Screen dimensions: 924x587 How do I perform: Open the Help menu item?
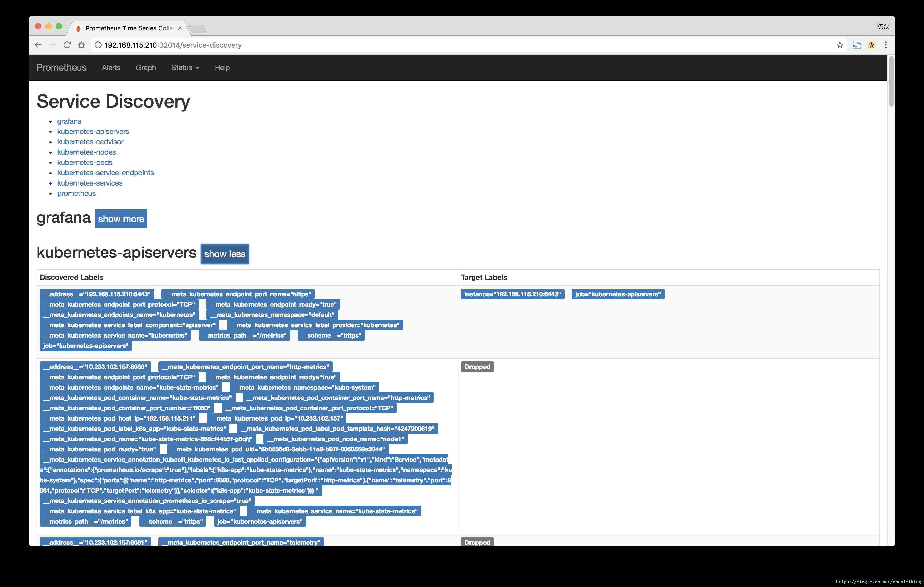point(222,68)
